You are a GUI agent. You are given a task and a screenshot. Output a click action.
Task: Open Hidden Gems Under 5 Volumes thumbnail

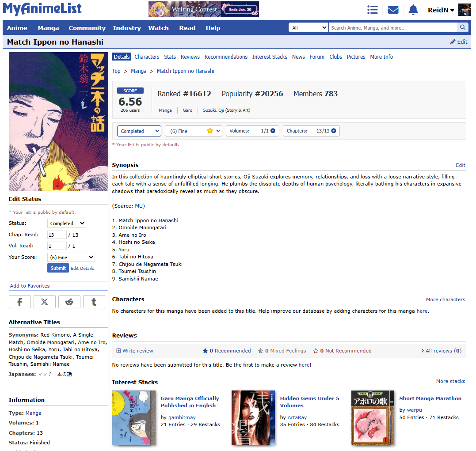point(253,418)
